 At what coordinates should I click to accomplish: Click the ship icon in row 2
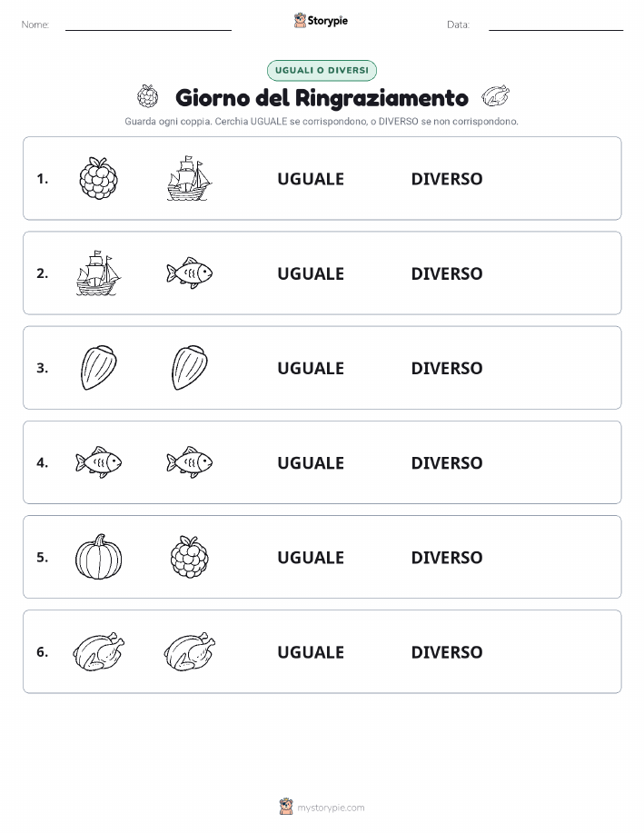[98, 273]
